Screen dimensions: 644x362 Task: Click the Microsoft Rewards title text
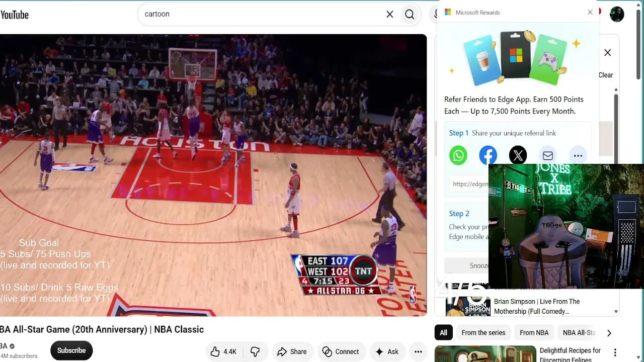click(478, 13)
